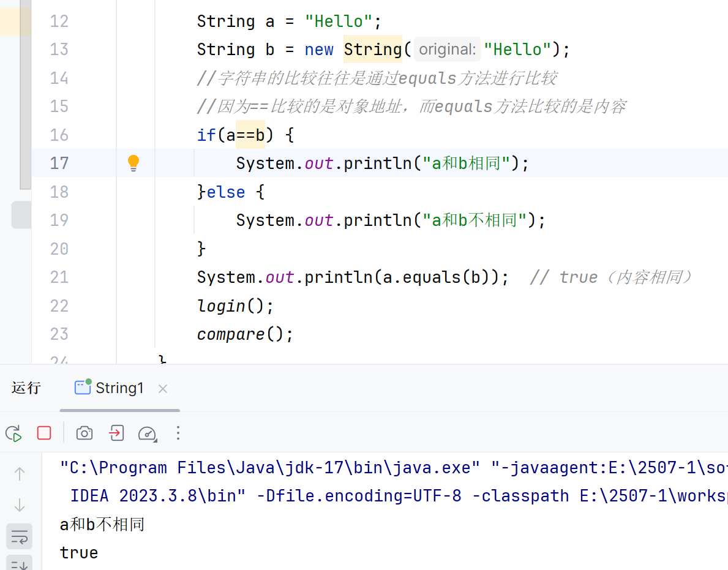Click the compare() call on line 23
Image resolution: width=728 pixels, height=570 pixels.
click(245, 334)
